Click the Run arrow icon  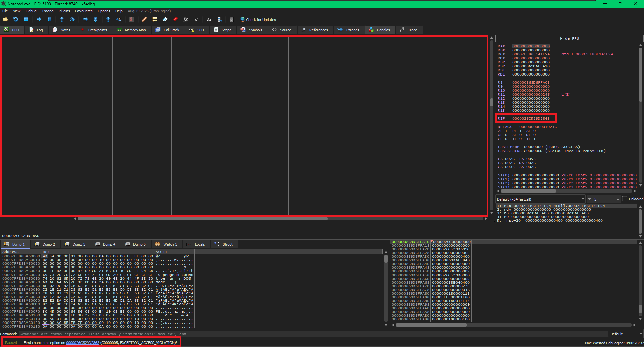click(39, 19)
